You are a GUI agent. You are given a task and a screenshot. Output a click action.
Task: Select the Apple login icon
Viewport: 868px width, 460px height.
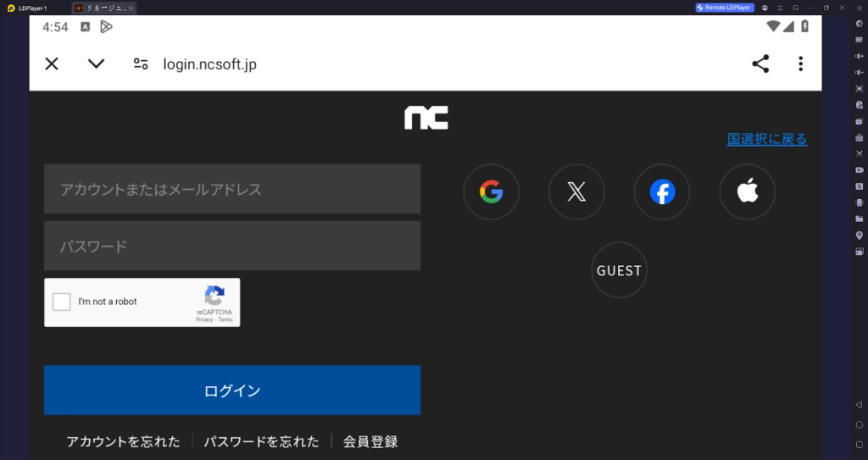748,192
